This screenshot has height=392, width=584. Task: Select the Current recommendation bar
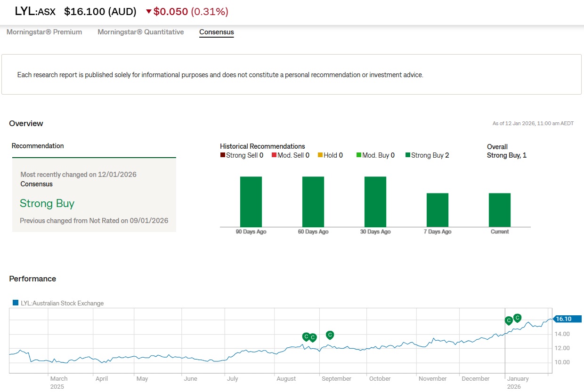coord(499,210)
